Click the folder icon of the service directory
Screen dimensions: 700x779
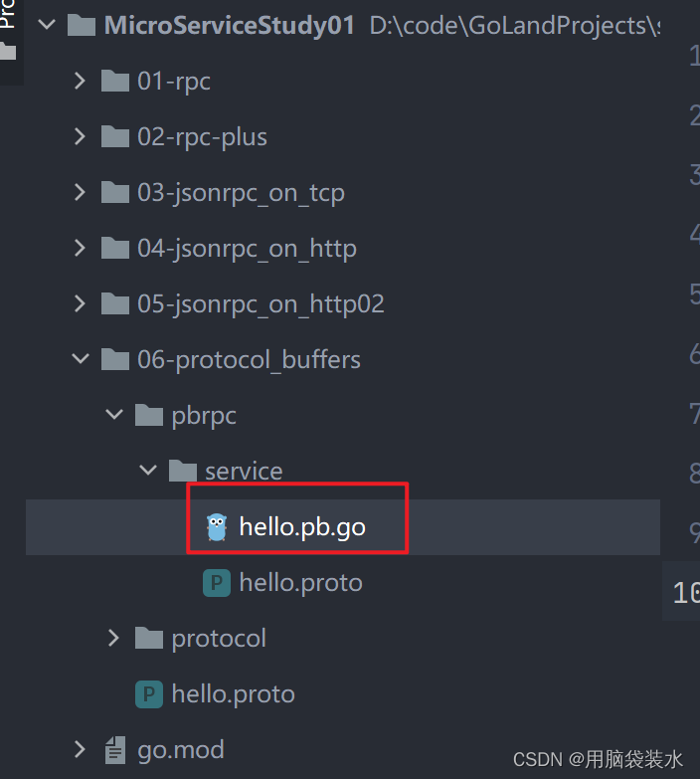183,471
